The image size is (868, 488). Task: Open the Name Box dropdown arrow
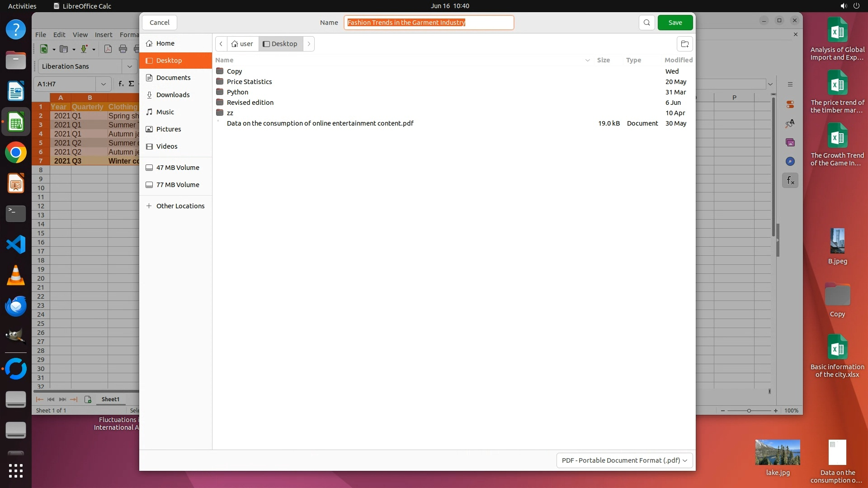click(x=104, y=84)
